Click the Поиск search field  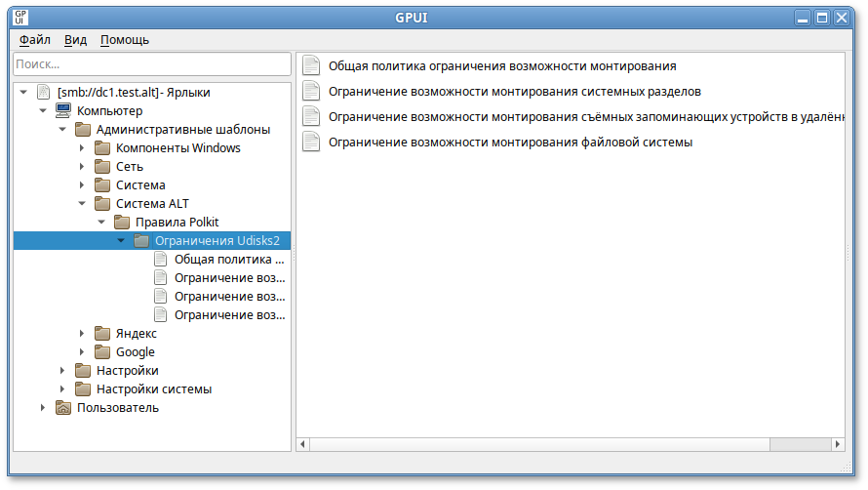(152, 64)
